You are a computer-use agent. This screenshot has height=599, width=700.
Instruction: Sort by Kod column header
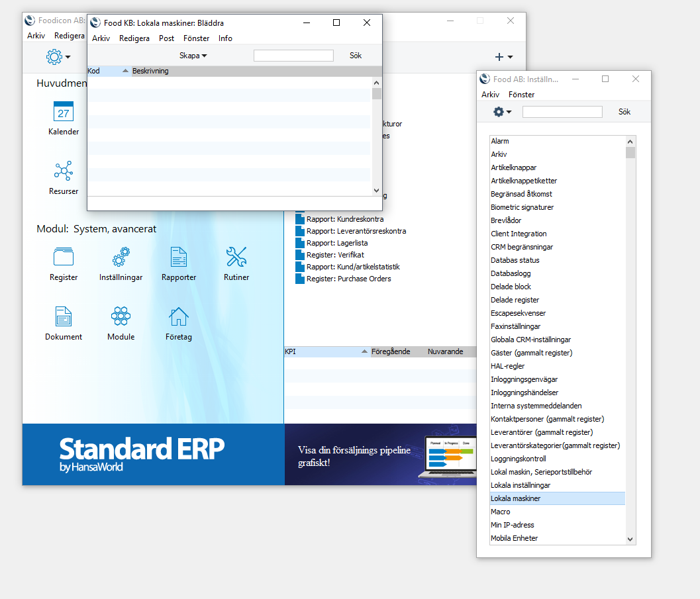[x=109, y=71]
